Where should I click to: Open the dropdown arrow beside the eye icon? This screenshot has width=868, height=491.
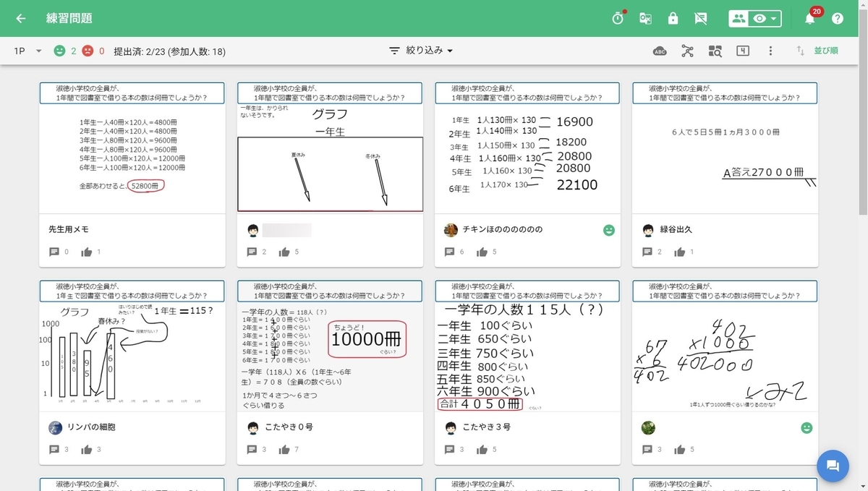click(x=772, y=17)
